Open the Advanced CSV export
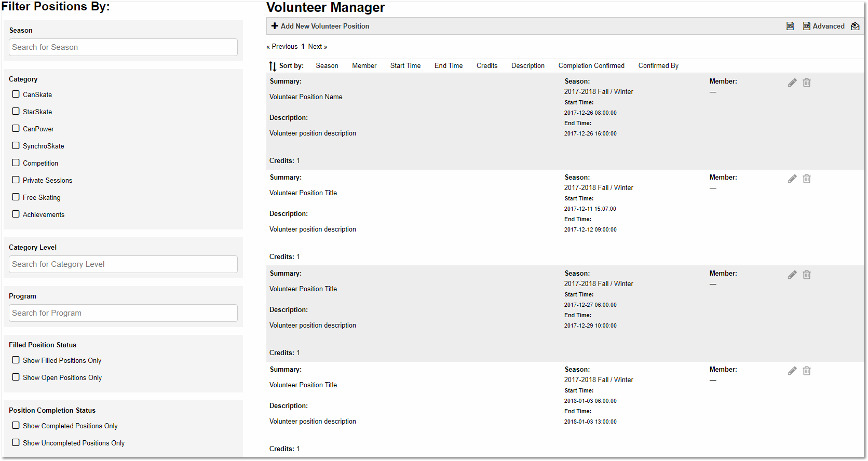The height and width of the screenshot is (461, 868). coord(823,26)
